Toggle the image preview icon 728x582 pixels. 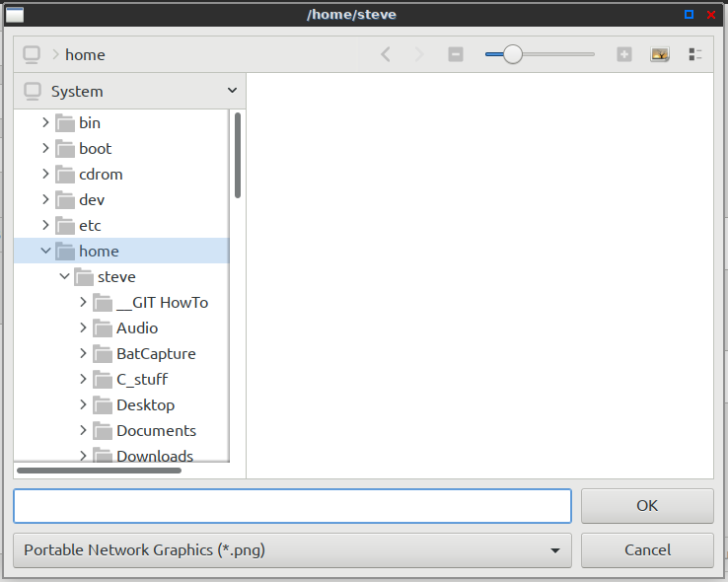click(660, 55)
